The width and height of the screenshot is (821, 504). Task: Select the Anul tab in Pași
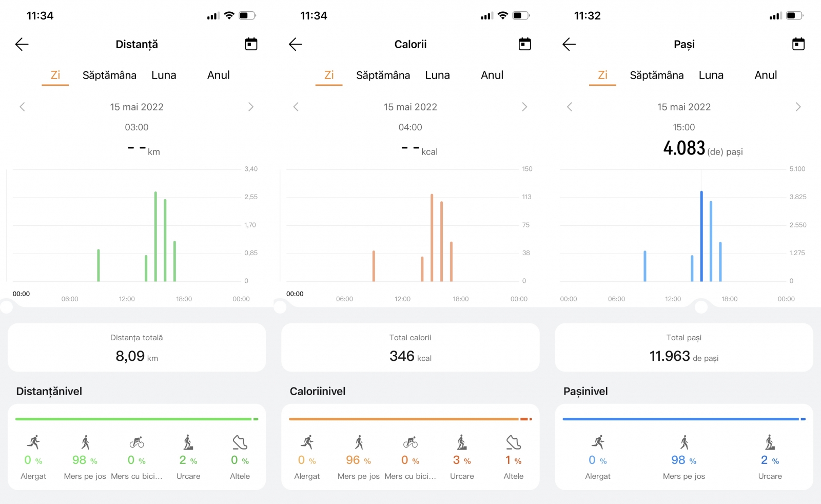point(765,75)
